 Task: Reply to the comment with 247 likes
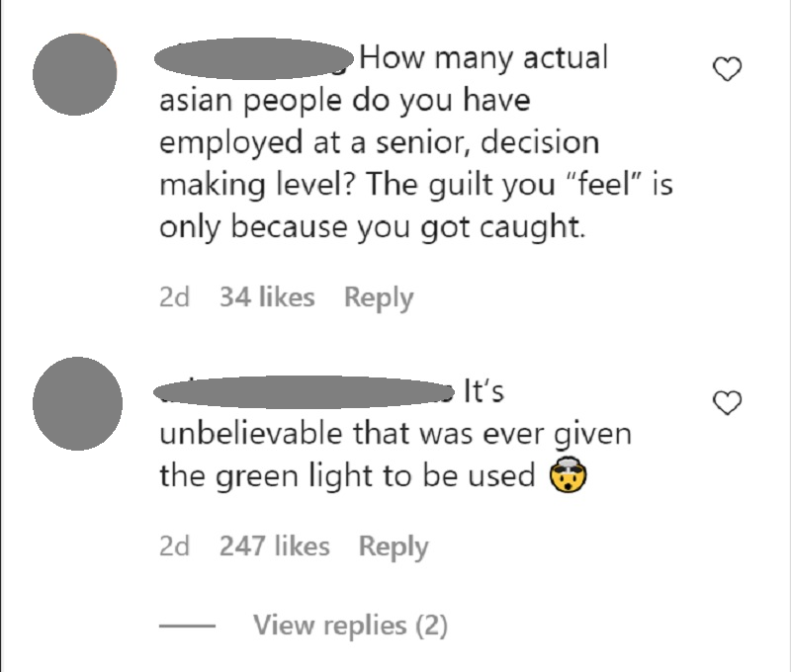pyautogui.click(x=394, y=546)
